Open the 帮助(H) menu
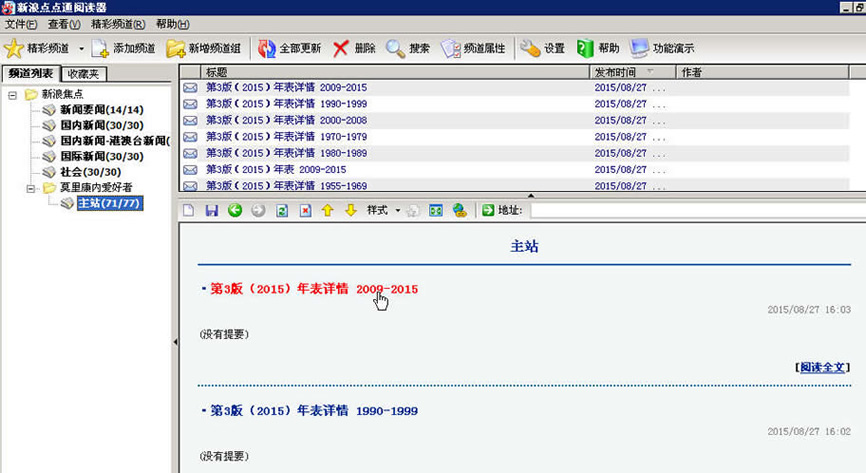Viewport: 866px width, 473px height. [x=172, y=24]
